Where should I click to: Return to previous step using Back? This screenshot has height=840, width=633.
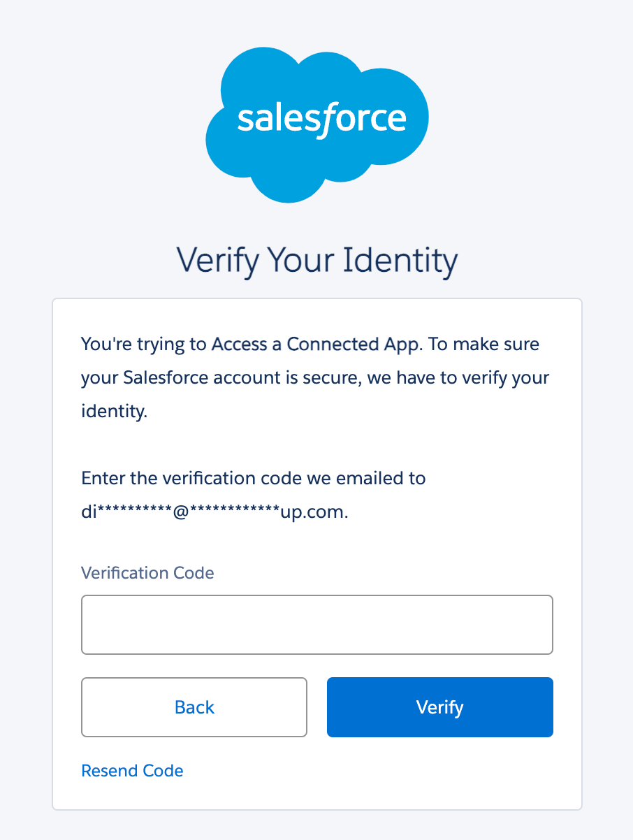tap(194, 707)
